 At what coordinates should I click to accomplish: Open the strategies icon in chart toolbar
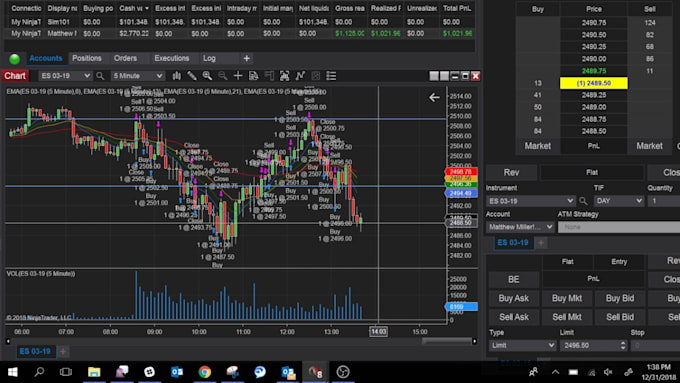click(316, 76)
